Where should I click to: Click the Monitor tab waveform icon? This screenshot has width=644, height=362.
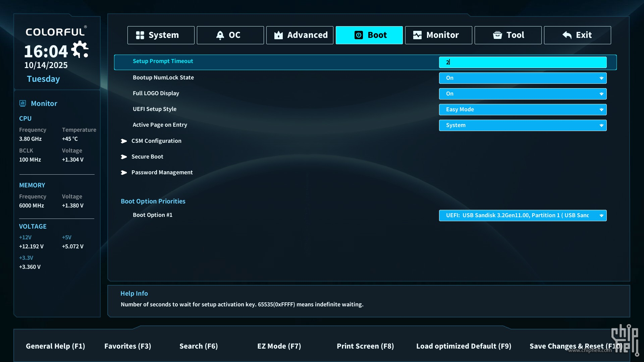417,35
